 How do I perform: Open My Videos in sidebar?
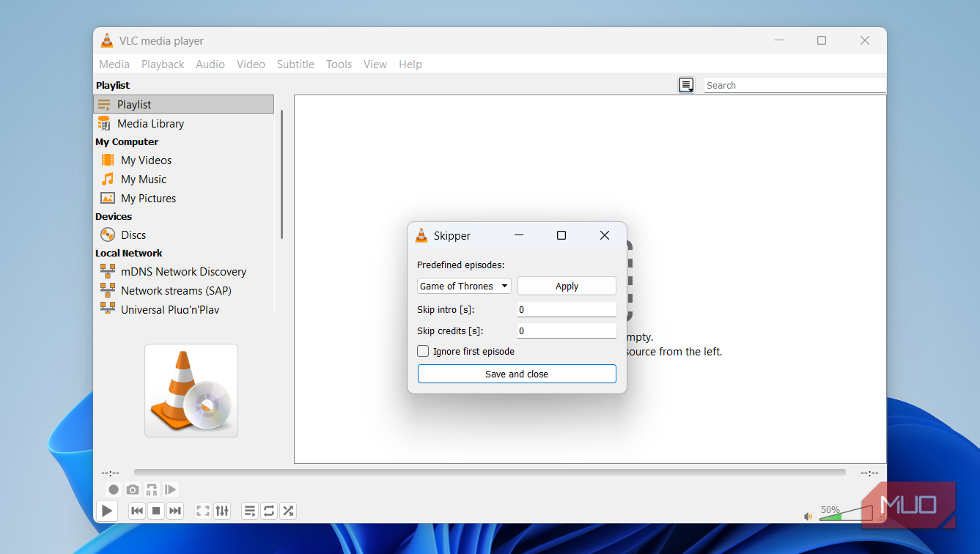point(183,160)
